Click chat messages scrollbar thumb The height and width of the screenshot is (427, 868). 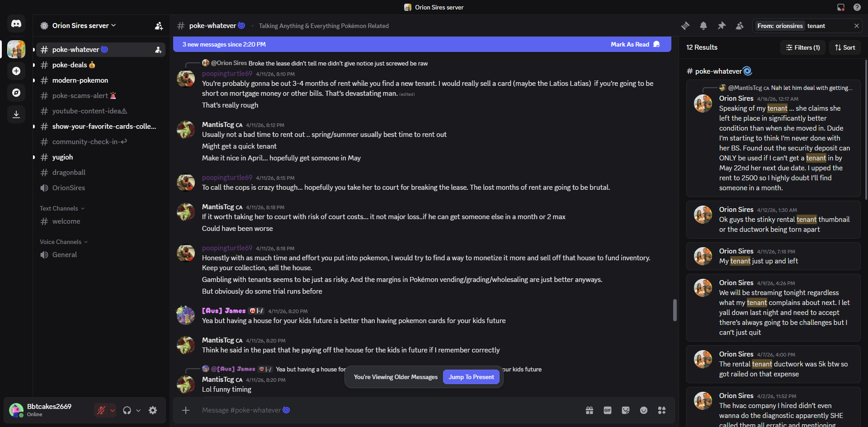pyautogui.click(x=675, y=310)
